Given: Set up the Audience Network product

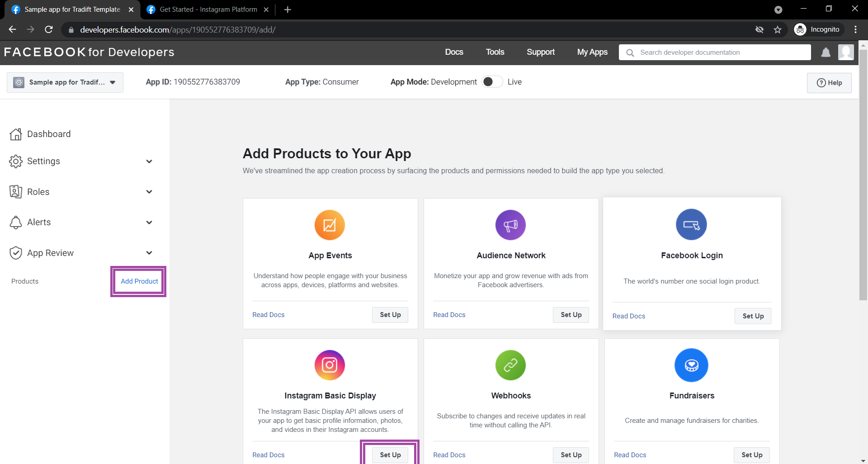Looking at the screenshot, I should click(x=571, y=315).
